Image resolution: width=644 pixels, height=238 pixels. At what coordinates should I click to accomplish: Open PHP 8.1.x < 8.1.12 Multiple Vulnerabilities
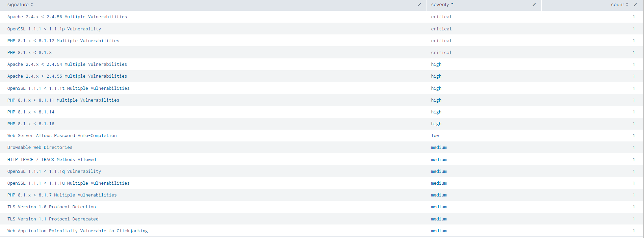point(63,41)
